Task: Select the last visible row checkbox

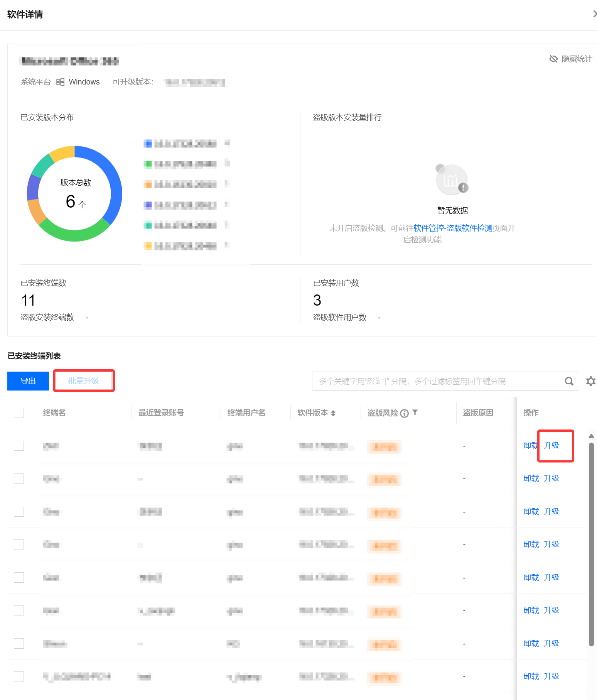Action: [x=19, y=676]
